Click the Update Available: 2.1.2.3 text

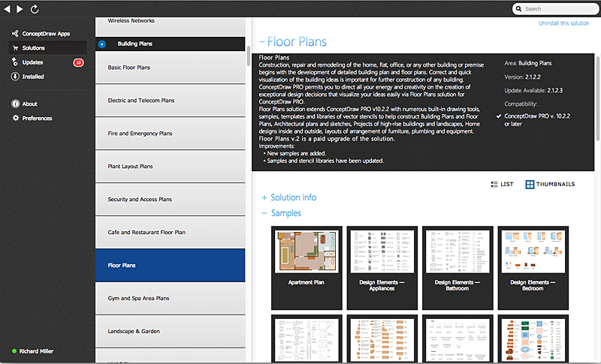tap(533, 91)
